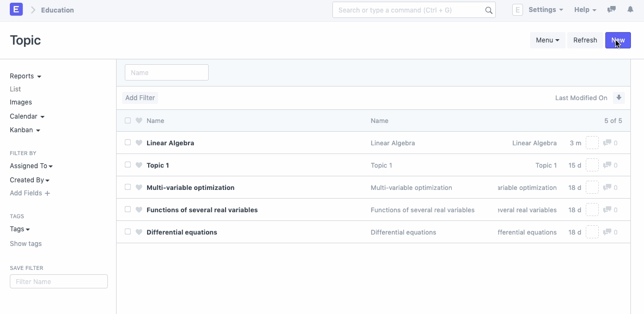
Task: Click the comment icon on Topic 1 row
Action: [607, 165]
